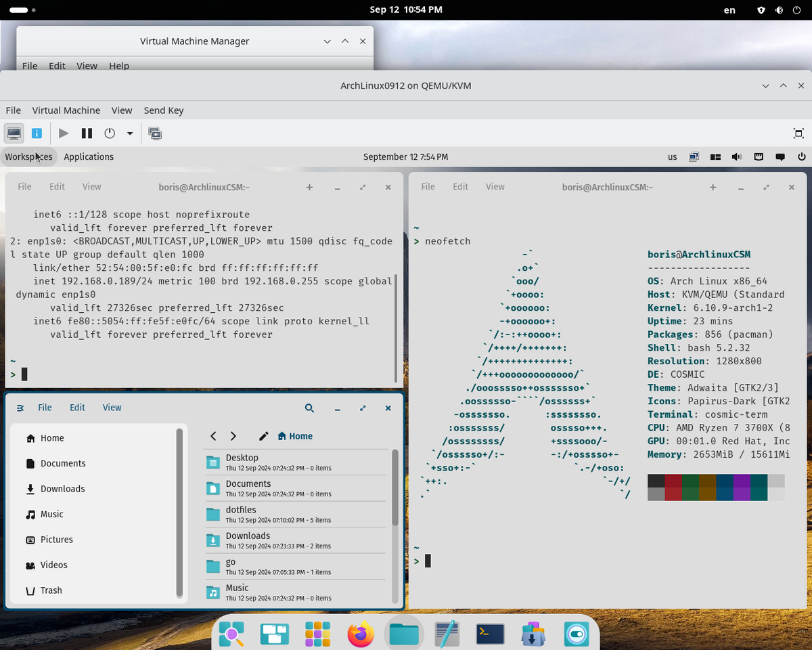
Task: Open the text editor from the dock
Action: [447, 634]
